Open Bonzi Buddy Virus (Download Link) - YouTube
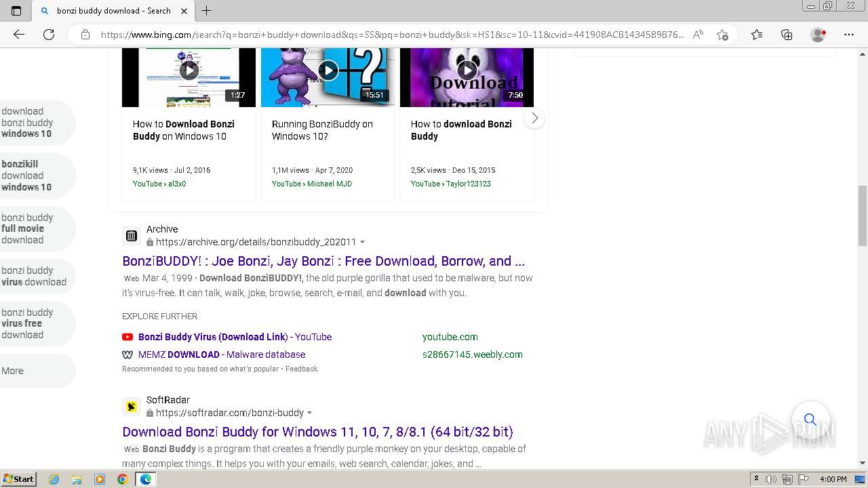 tap(235, 337)
